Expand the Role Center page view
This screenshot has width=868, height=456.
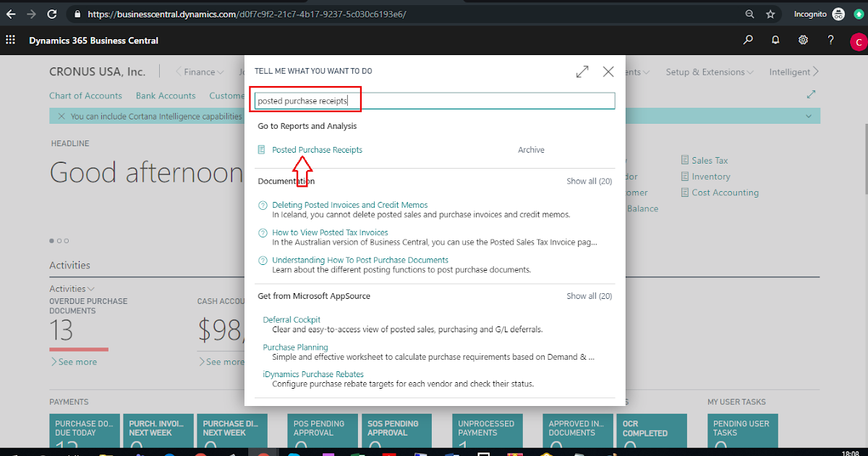pos(811,94)
